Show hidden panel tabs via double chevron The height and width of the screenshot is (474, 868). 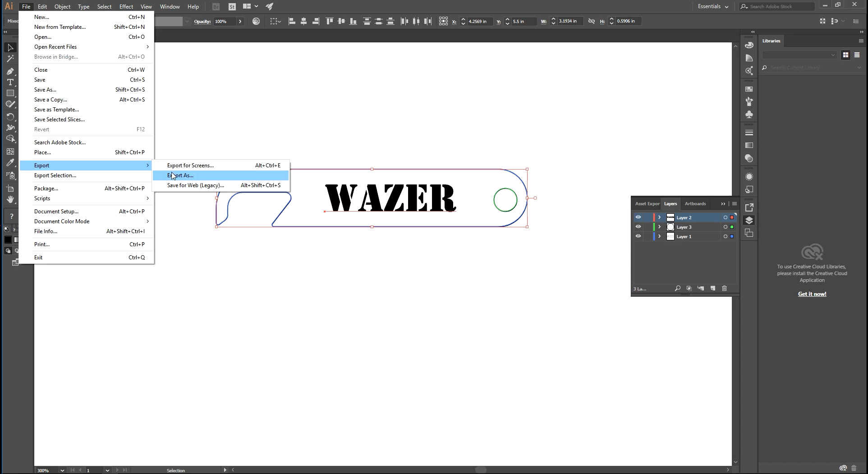pos(723,204)
